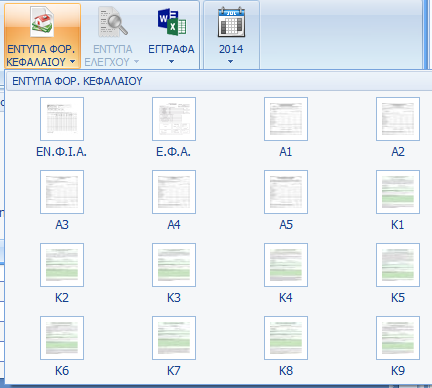This screenshot has width=432, height=388.
Task: Open form A1 from the gallery
Action: [286, 119]
